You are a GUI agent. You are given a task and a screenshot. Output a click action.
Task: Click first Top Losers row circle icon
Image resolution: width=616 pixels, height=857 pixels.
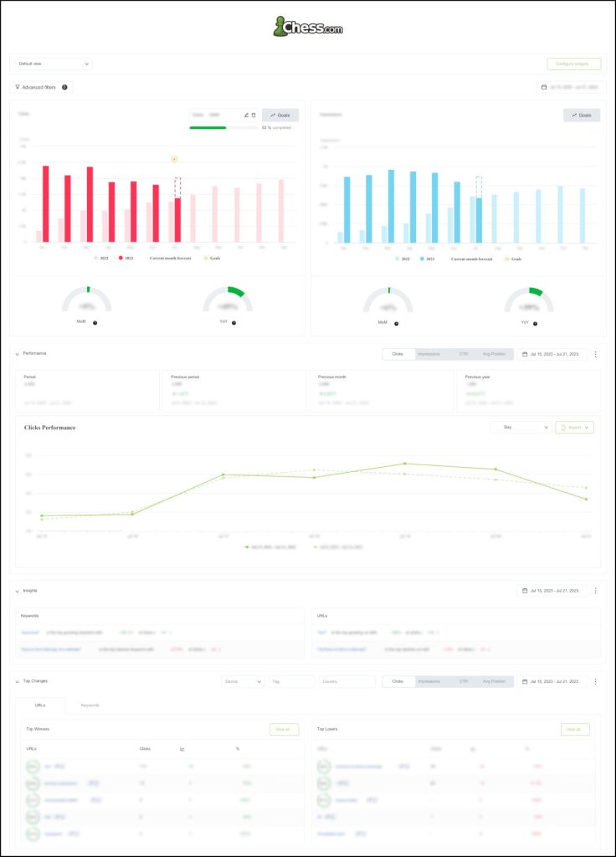(324, 767)
